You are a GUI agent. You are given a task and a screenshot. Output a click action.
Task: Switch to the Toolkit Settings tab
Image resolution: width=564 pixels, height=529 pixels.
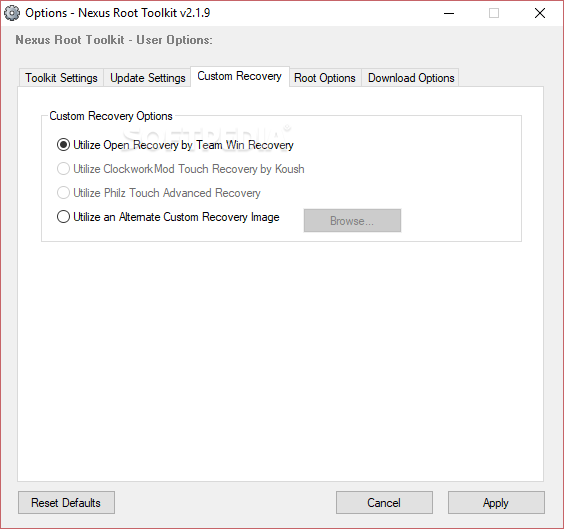pyautogui.click(x=61, y=78)
